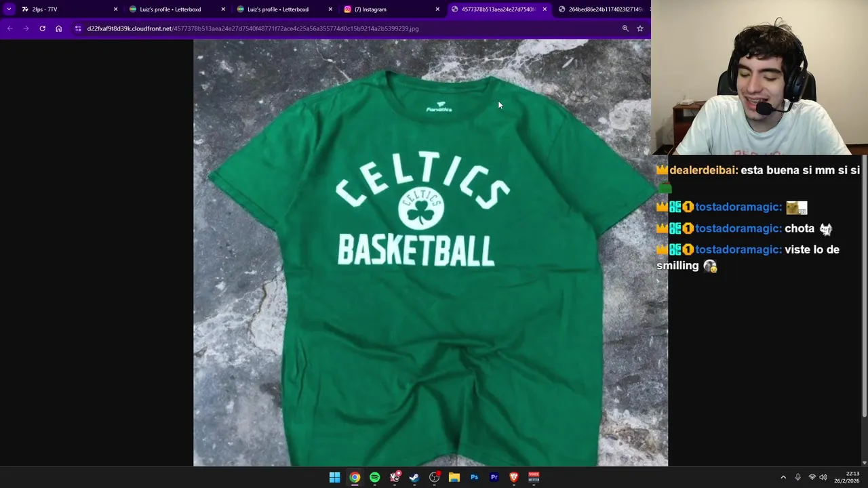Open Google Chrome from the taskbar

(x=355, y=477)
